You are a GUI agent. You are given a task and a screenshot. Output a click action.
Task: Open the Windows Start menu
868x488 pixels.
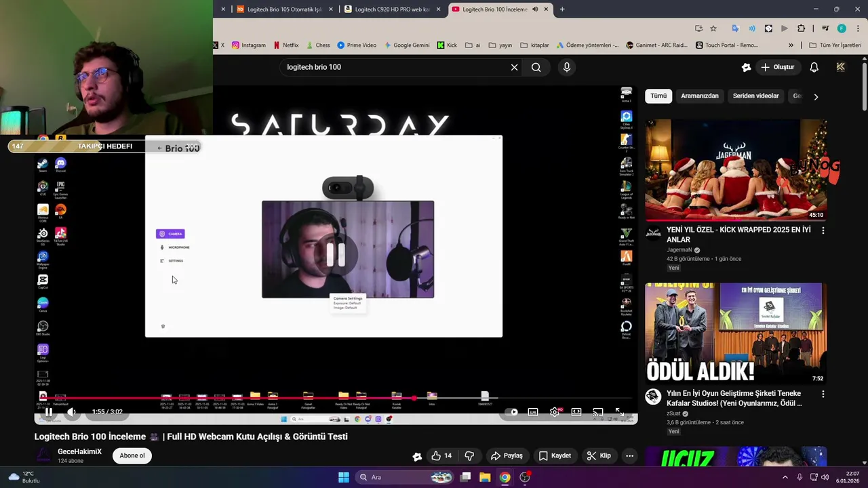tap(344, 477)
